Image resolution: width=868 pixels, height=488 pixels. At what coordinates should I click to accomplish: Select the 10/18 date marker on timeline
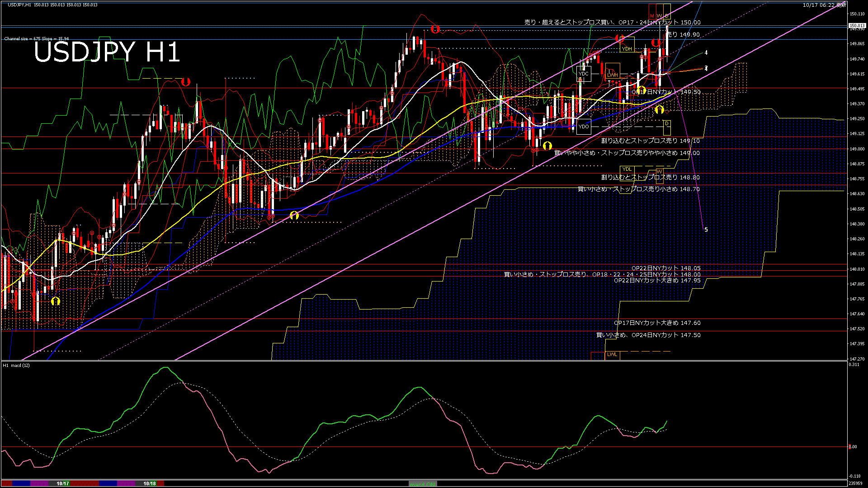click(150, 483)
